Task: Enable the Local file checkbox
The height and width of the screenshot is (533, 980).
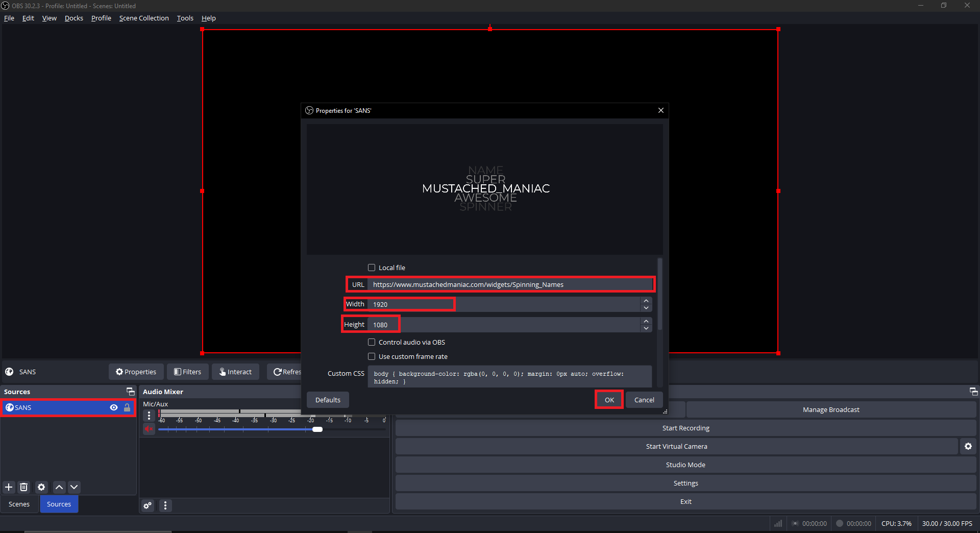Action: point(372,267)
